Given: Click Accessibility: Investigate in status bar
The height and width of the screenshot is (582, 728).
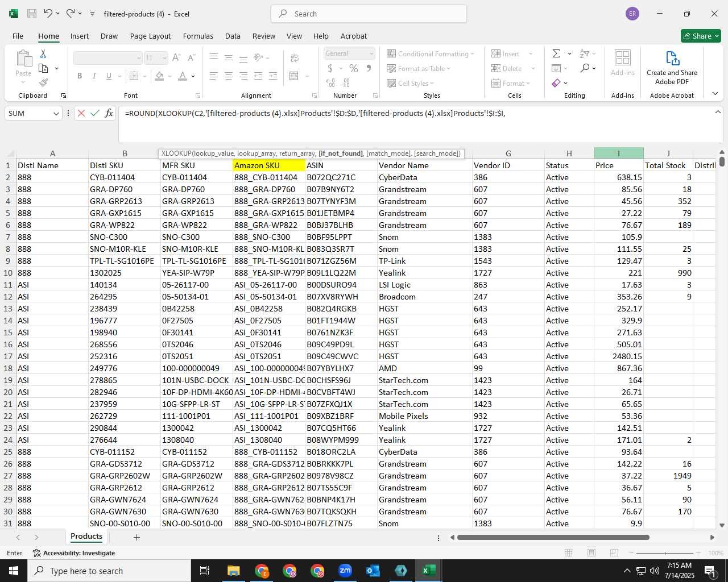Looking at the screenshot, I should 74,553.
